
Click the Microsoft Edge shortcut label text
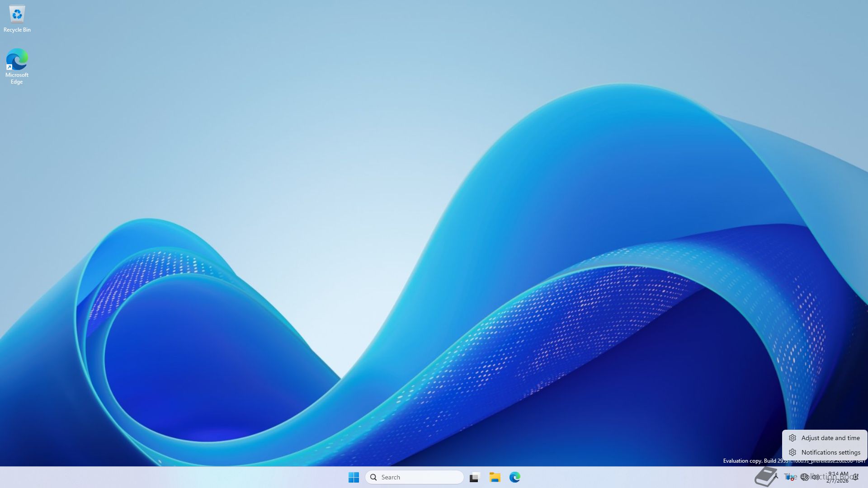[17, 78]
